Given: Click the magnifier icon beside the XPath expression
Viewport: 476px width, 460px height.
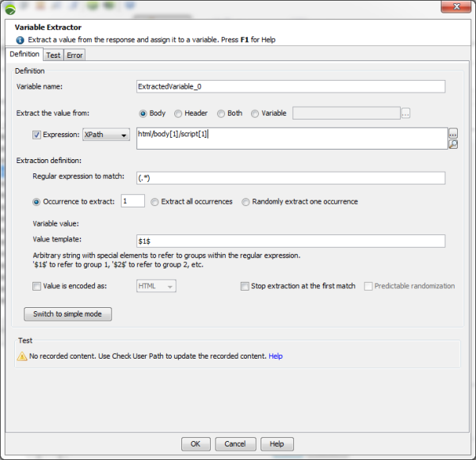Looking at the screenshot, I should pos(453,144).
